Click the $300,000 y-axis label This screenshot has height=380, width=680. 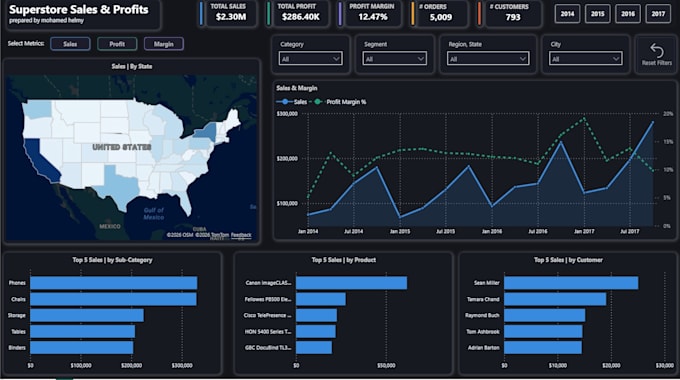(x=287, y=114)
